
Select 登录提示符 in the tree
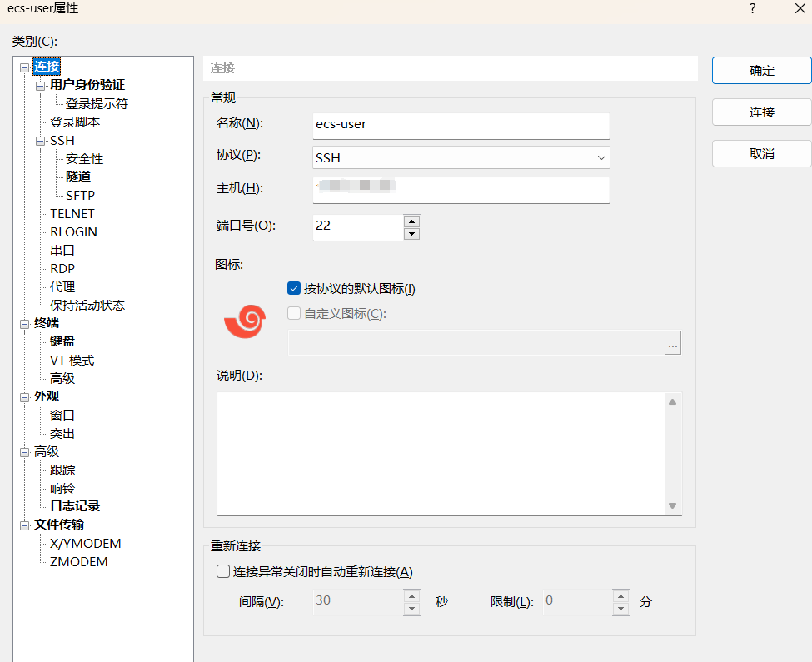97,103
